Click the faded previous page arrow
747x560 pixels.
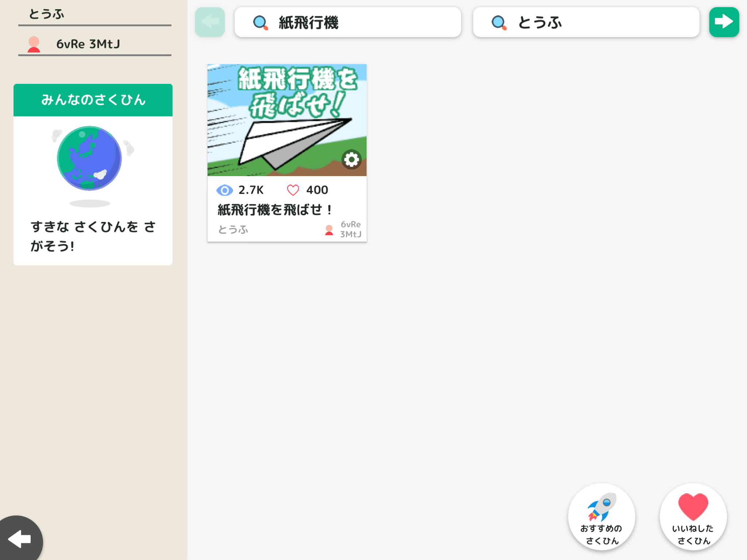coord(210,22)
